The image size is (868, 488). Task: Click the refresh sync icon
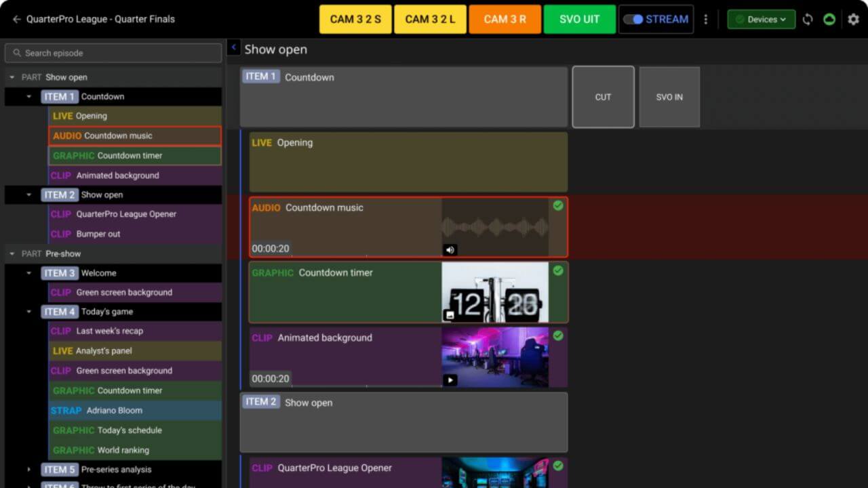[807, 19]
